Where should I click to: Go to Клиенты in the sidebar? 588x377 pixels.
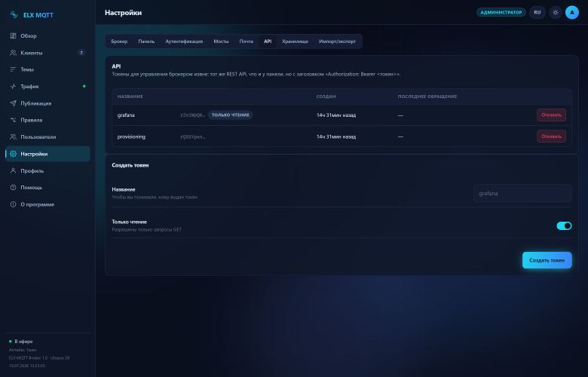click(47, 53)
